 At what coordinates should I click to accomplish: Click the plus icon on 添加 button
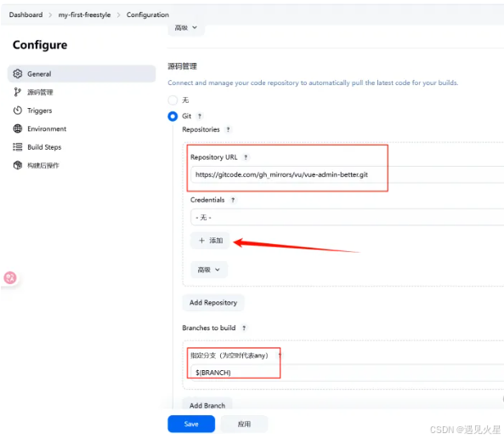(201, 241)
